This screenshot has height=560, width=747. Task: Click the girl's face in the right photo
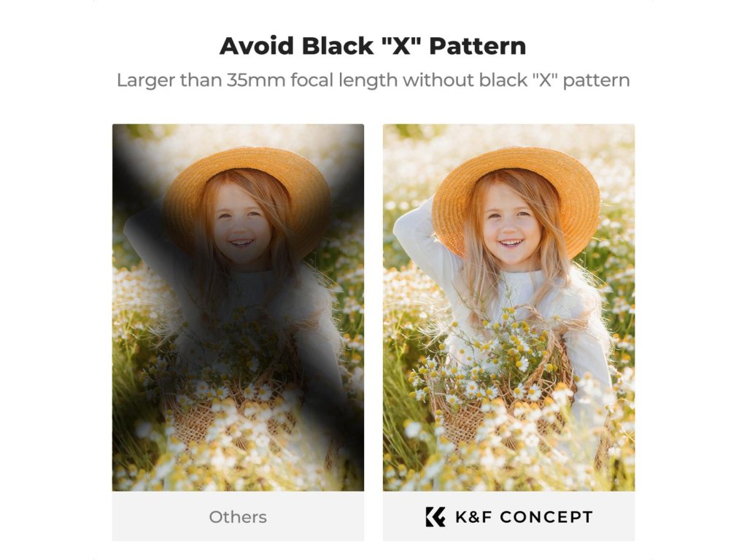coord(511,224)
